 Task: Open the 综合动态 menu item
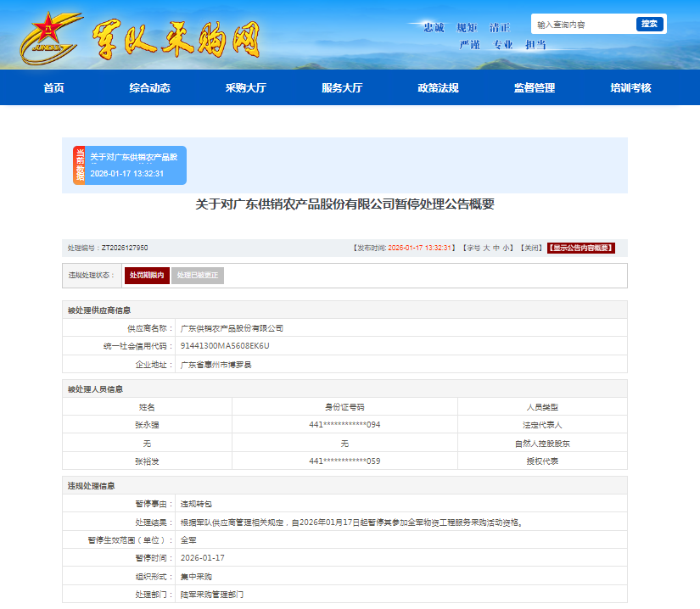tap(150, 88)
